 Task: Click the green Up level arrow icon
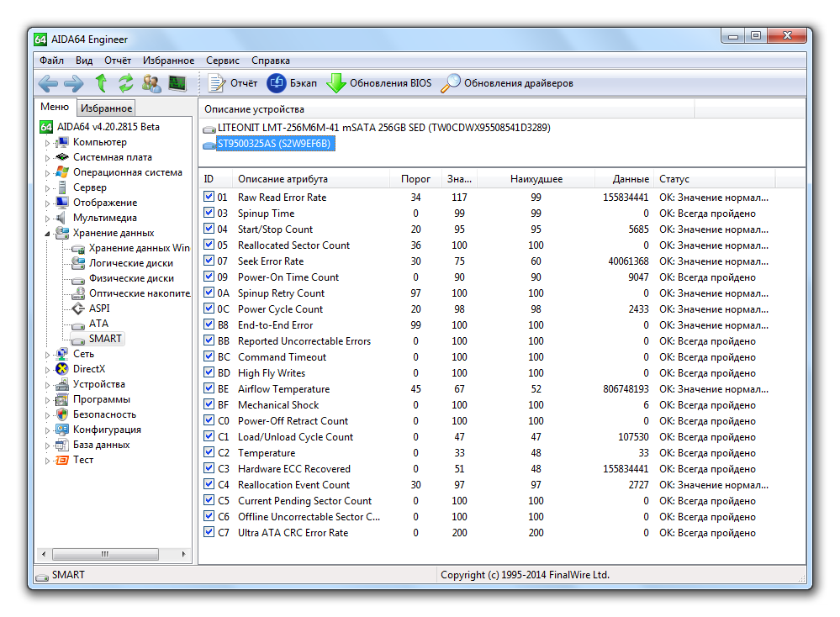101,83
